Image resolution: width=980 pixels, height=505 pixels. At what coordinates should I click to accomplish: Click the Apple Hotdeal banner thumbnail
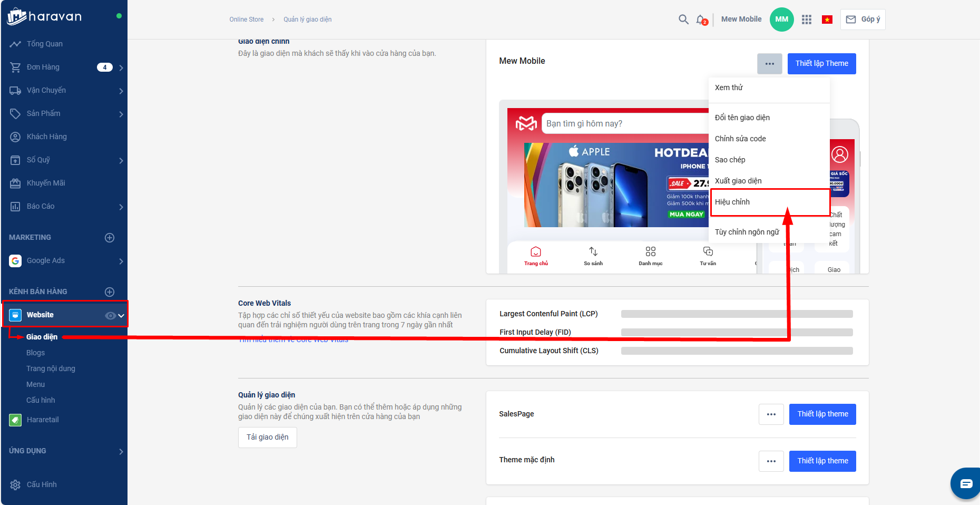616,185
